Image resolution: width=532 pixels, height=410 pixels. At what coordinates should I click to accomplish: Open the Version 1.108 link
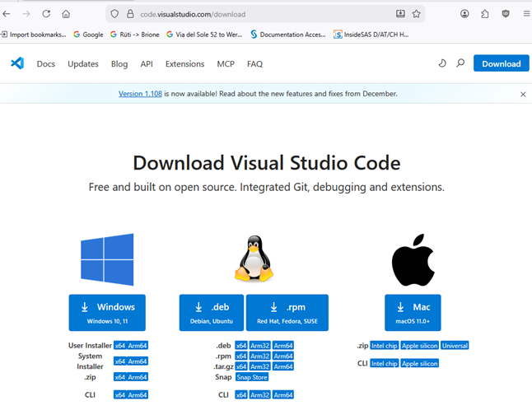(x=140, y=94)
